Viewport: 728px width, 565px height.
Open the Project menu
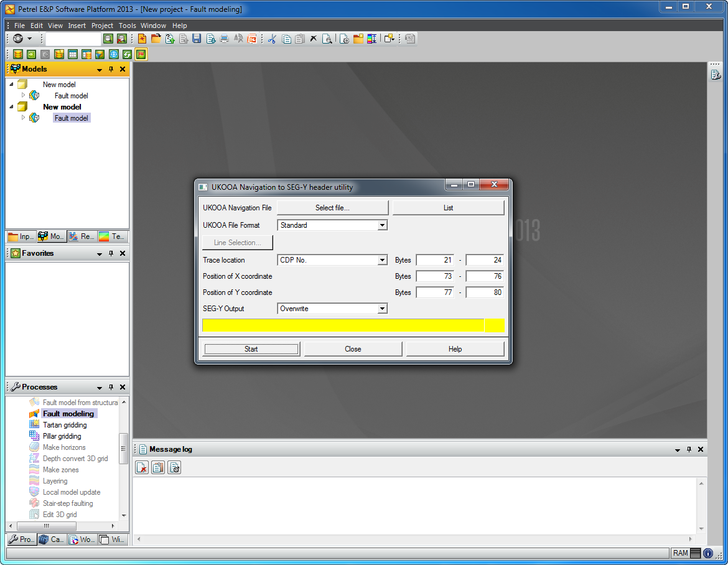pyautogui.click(x=102, y=26)
